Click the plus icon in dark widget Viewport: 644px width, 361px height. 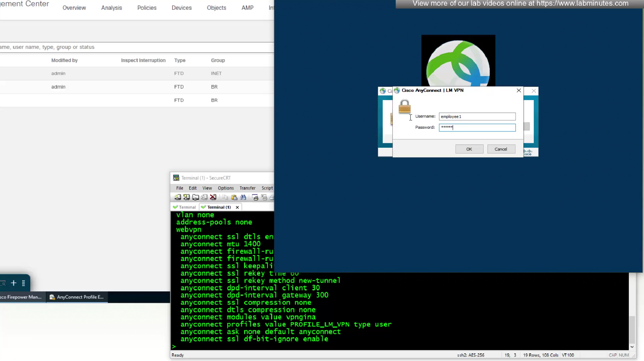[14, 283]
